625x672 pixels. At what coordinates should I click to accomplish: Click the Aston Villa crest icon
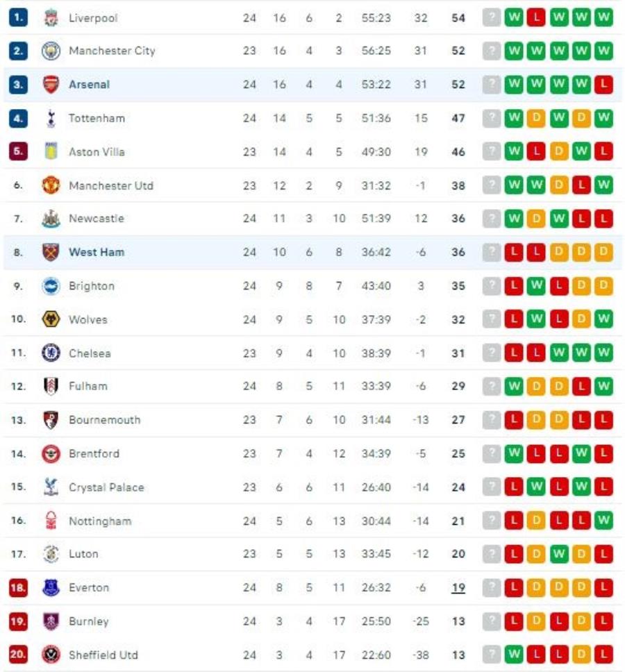click(x=51, y=151)
